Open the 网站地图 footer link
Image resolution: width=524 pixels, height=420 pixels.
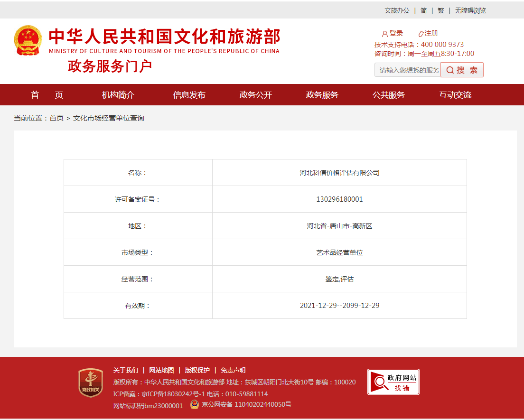(x=161, y=370)
